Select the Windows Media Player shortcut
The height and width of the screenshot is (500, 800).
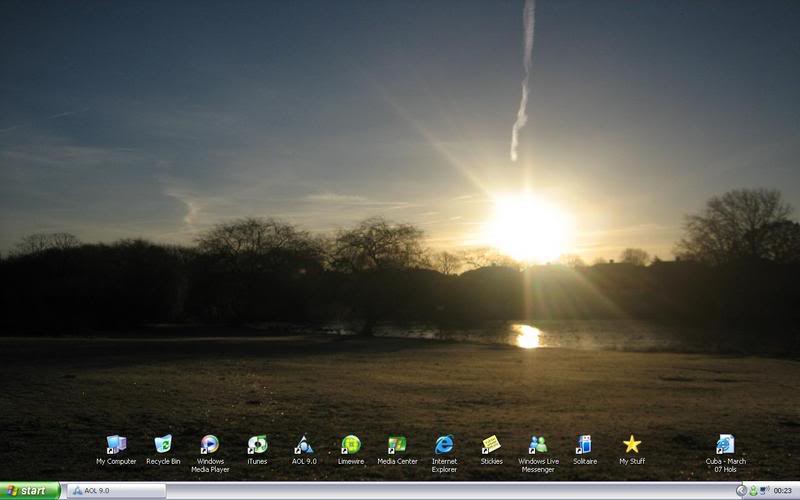[210, 445]
